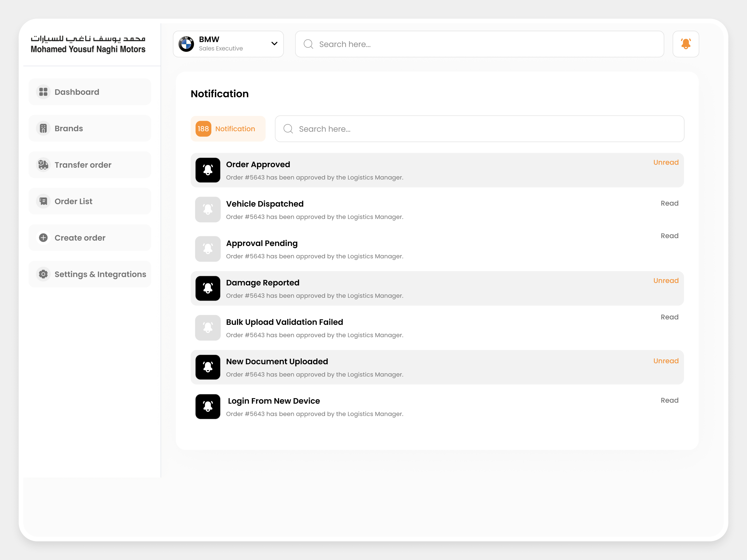Screen dimensions: 747x560
Task: Click the Transfer order sidebar icon
Action: [43, 165]
